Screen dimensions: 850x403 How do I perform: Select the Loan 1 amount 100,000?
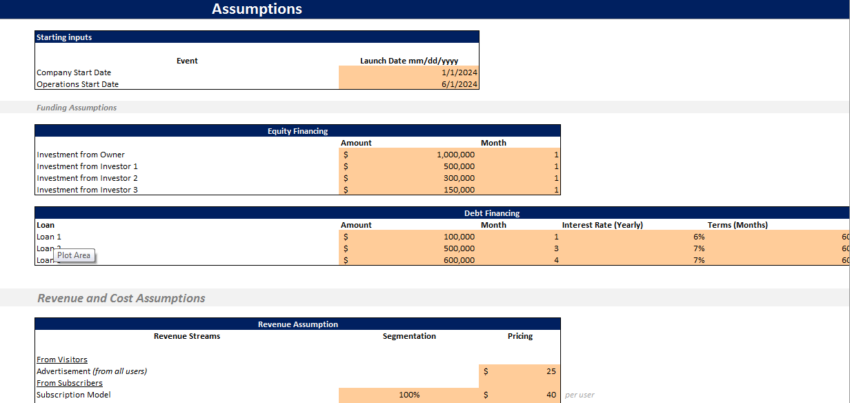pos(409,237)
